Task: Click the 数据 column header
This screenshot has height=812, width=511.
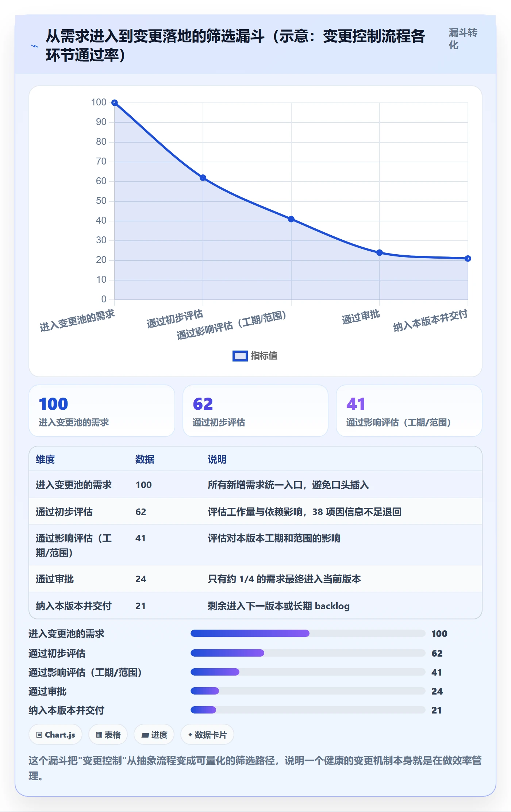Action: (x=145, y=459)
